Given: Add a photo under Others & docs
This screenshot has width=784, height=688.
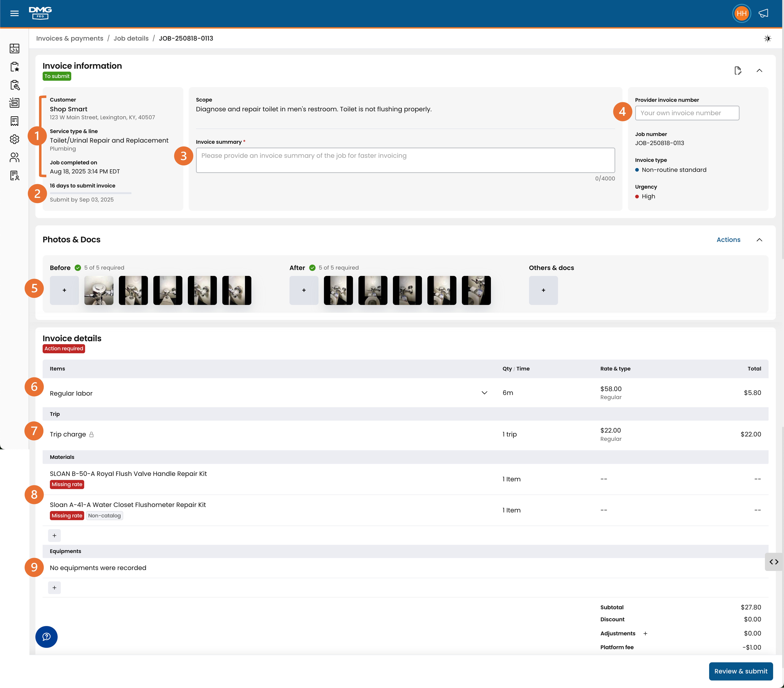Looking at the screenshot, I should tap(543, 290).
